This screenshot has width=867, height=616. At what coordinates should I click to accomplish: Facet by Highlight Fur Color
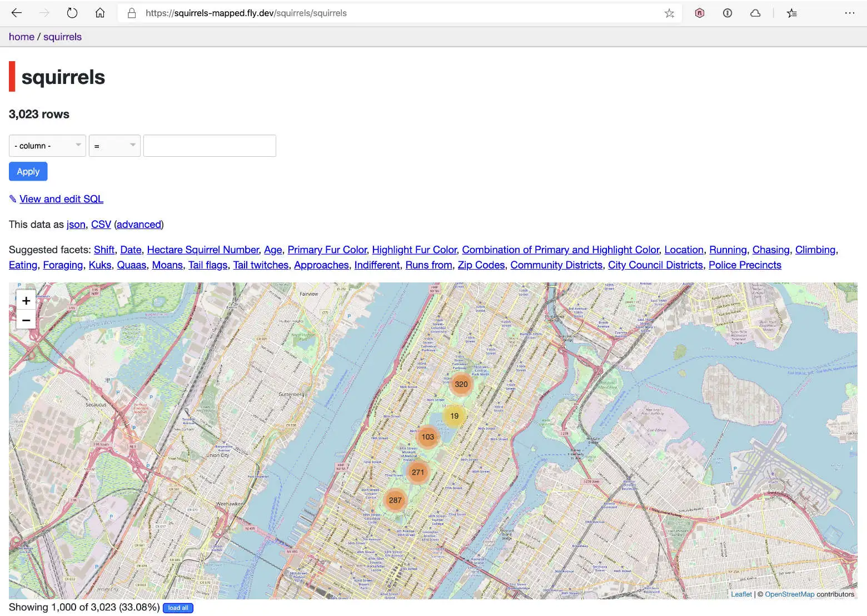(x=415, y=250)
